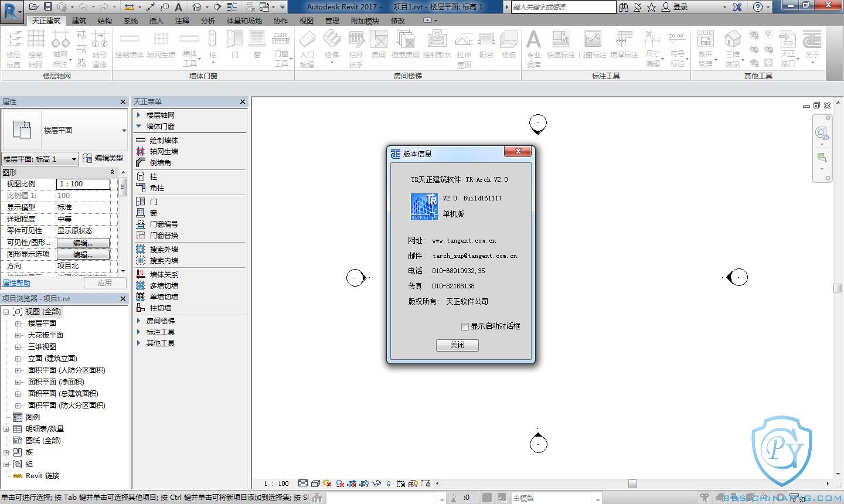
Task: Open 族库管理 in ribbon
Action: pyautogui.click(x=706, y=49)
